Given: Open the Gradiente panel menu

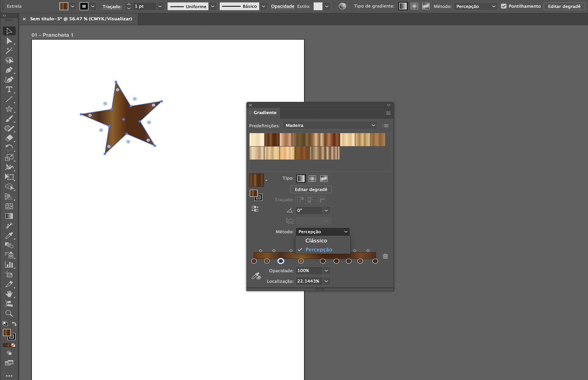Looking at the screenshot, I should (388, 113).
